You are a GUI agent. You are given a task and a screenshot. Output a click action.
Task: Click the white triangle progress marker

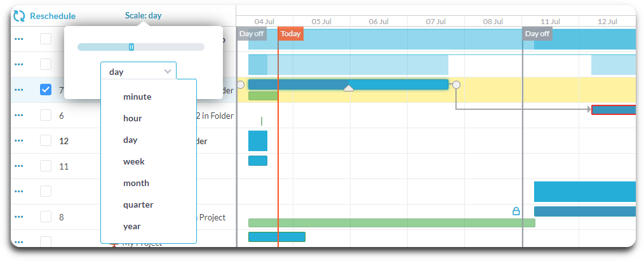pyautogui.click(x=348, y=88)
